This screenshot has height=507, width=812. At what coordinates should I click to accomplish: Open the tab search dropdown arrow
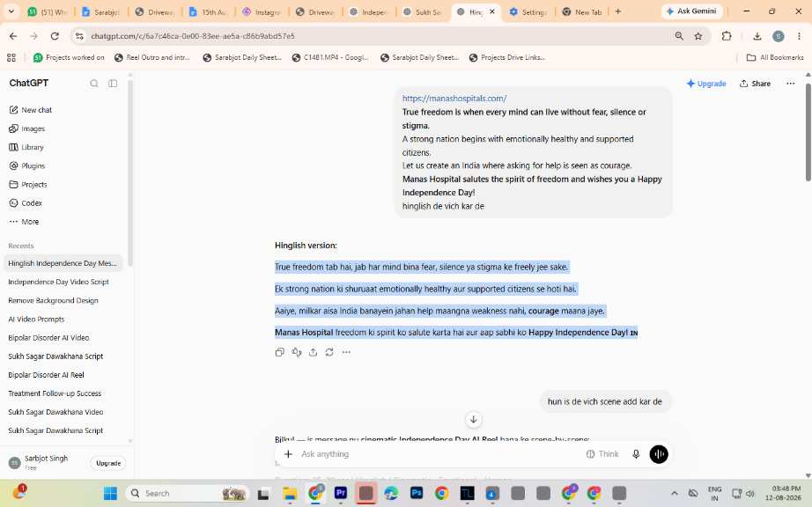tap(11, 11)
